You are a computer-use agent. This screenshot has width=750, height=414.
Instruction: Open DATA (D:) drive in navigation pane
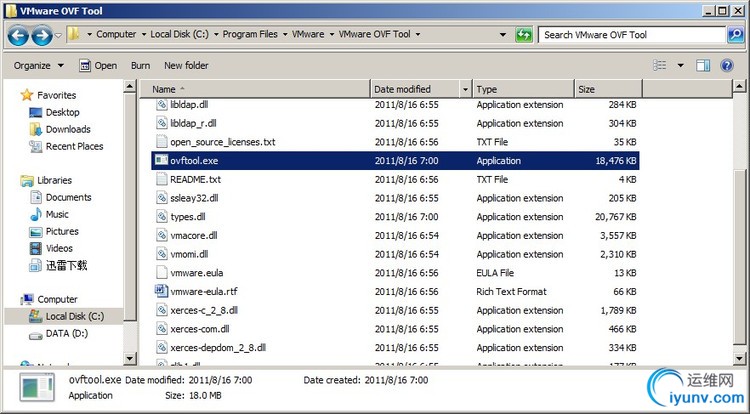pos(59,334)
